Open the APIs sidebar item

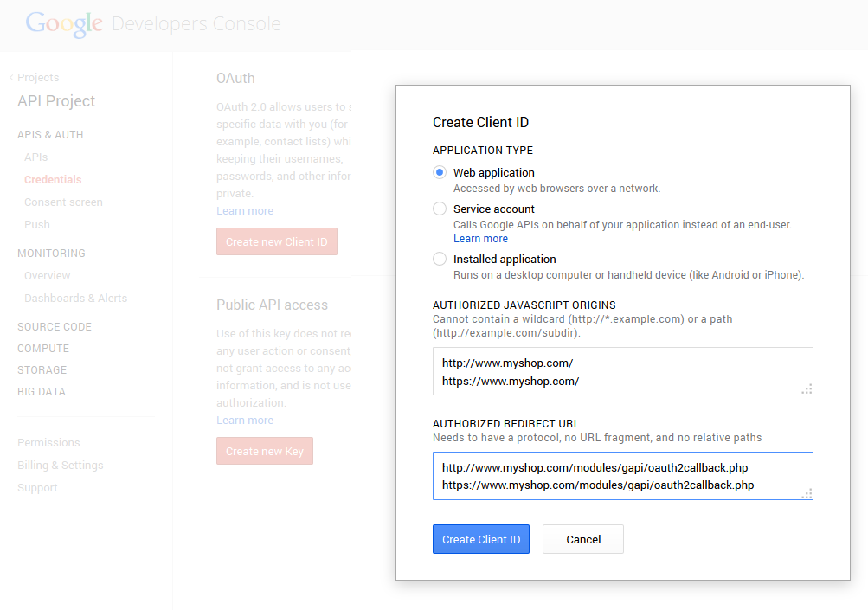(36, 157)
